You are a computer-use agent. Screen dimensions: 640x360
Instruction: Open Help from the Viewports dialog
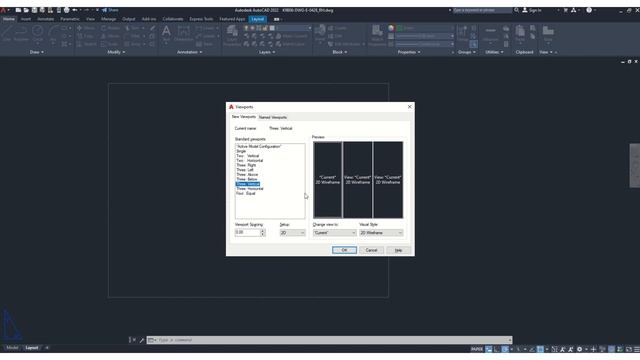[398, 250]
